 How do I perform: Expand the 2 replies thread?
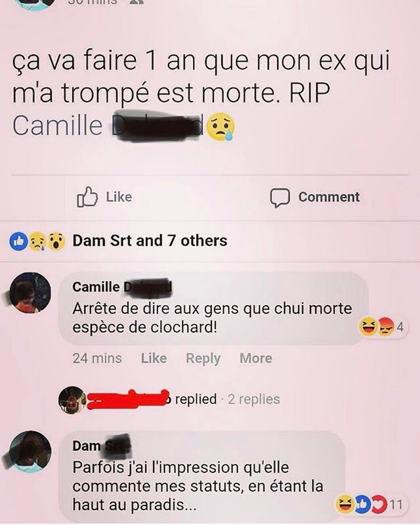coord(253,400)
